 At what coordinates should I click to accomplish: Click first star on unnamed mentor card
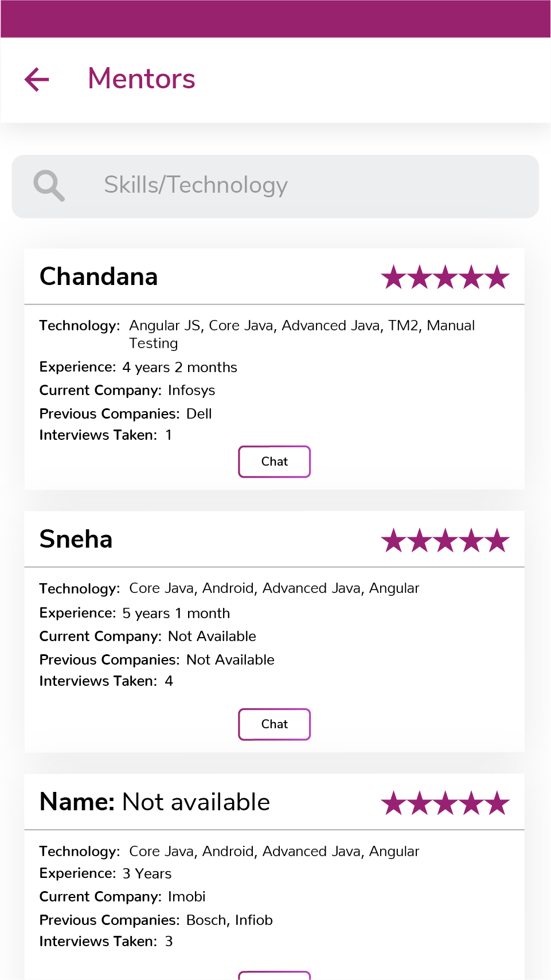(x=394, y=803)
